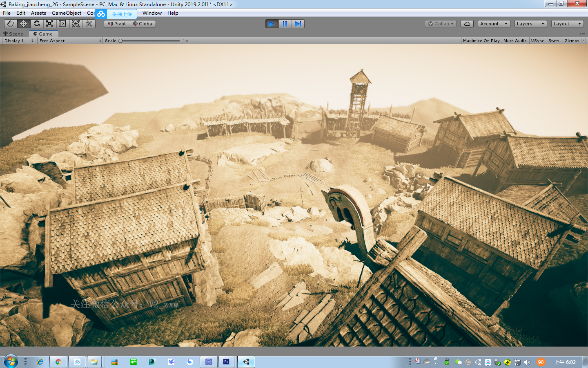Image resolution: width=588 pixels, height=368 pixels.
Task: Toggle Global/Local handle rotation
Action: pyautogui.click(x=143, y=24)
